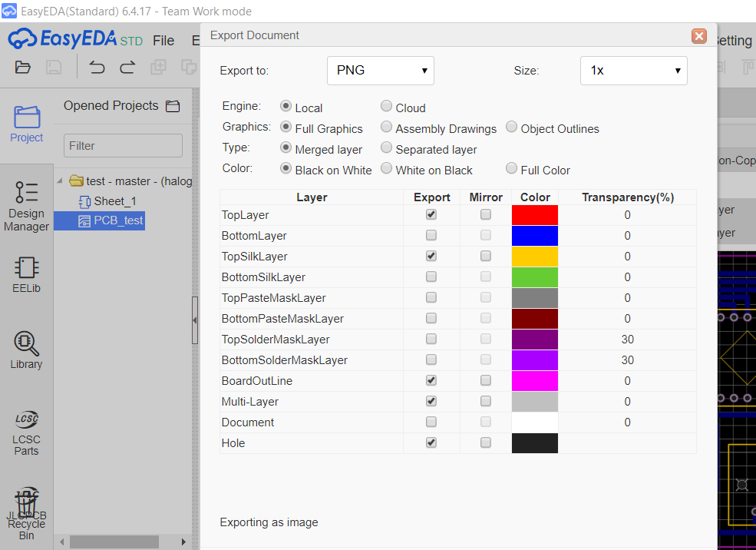Choose Object Outlines graphics option
The width and height of the screenshot is (756, 550).
click(x=512, y=127)
